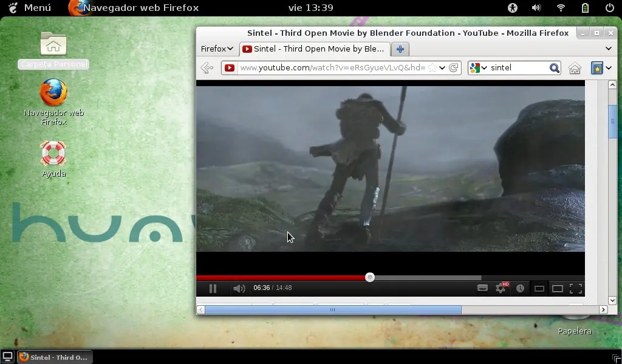Launch Navegador web Firefox desktop icon
The width and height of the screenshot is (622, 364).
click(x=53, y=102)
